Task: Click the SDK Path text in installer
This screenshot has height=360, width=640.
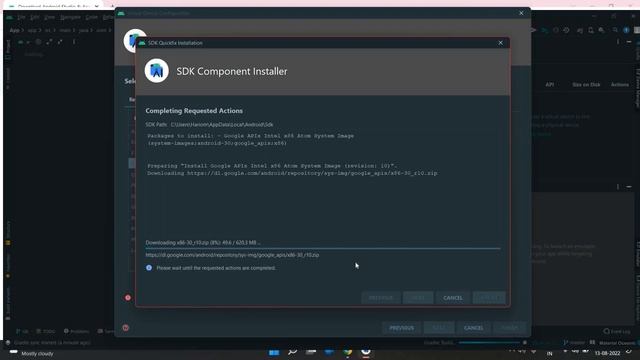Action: click(209, 124)
